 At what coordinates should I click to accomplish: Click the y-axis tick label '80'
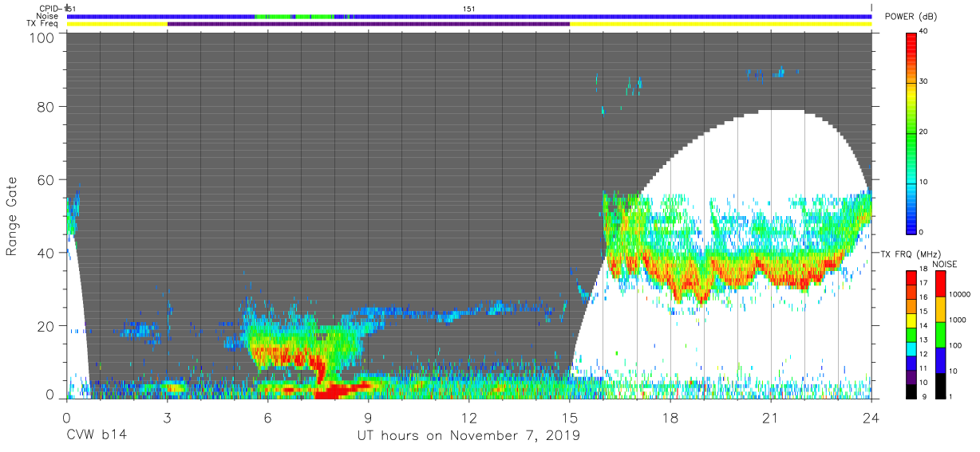click(46, 107)
